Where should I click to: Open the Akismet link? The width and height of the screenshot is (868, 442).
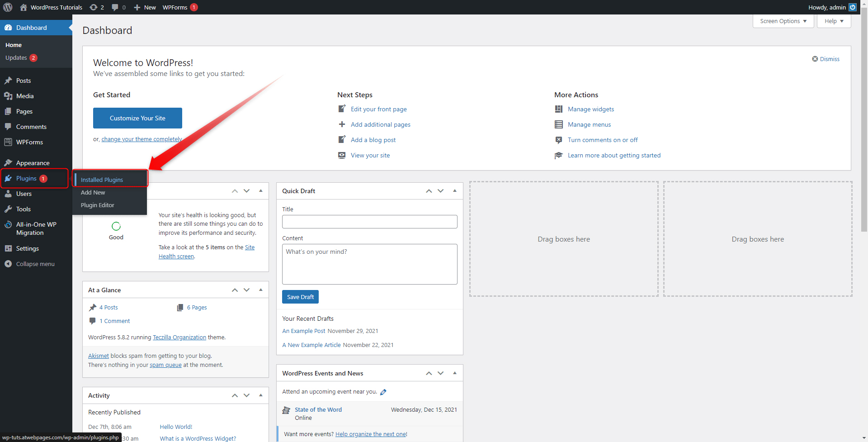coord(99,356)
